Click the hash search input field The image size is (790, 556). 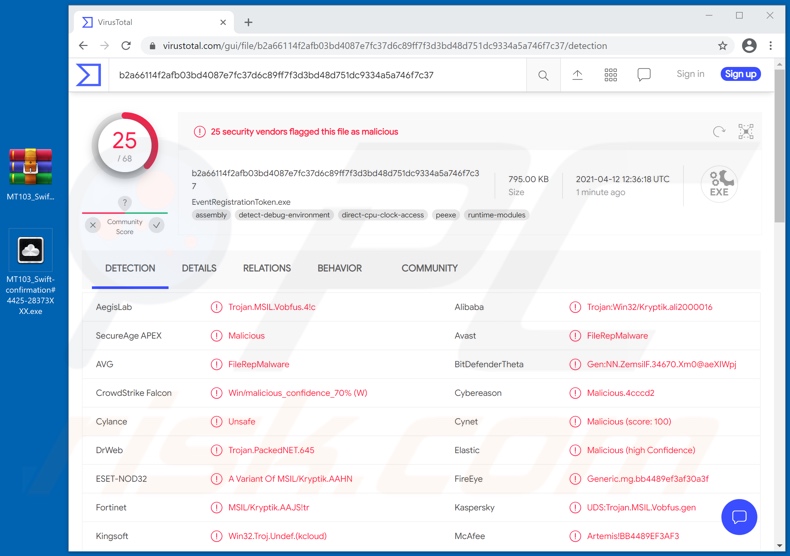pyautogui.click(x=317, y=75)
